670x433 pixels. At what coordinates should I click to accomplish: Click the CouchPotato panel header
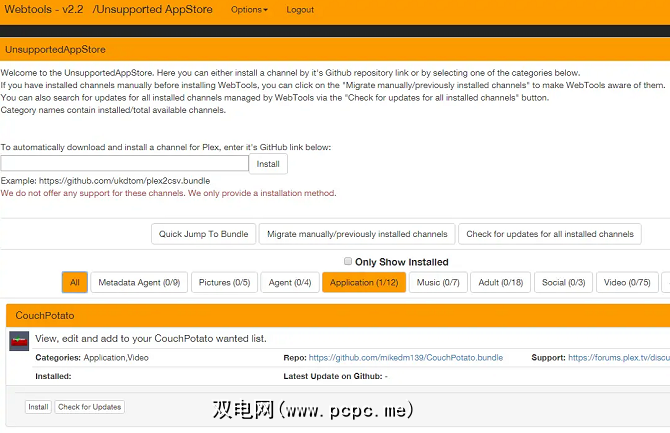click(x=338, y=315)
